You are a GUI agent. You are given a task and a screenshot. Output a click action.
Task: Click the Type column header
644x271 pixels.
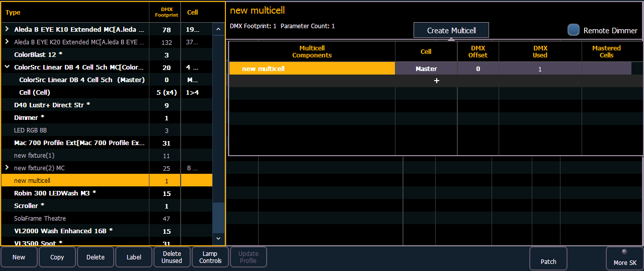pyautogui.click(x=75, y=13)
